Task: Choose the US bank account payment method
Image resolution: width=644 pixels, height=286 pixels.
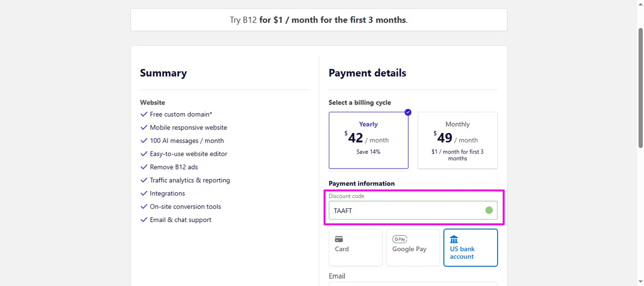Action: click(x=471, y=247)
